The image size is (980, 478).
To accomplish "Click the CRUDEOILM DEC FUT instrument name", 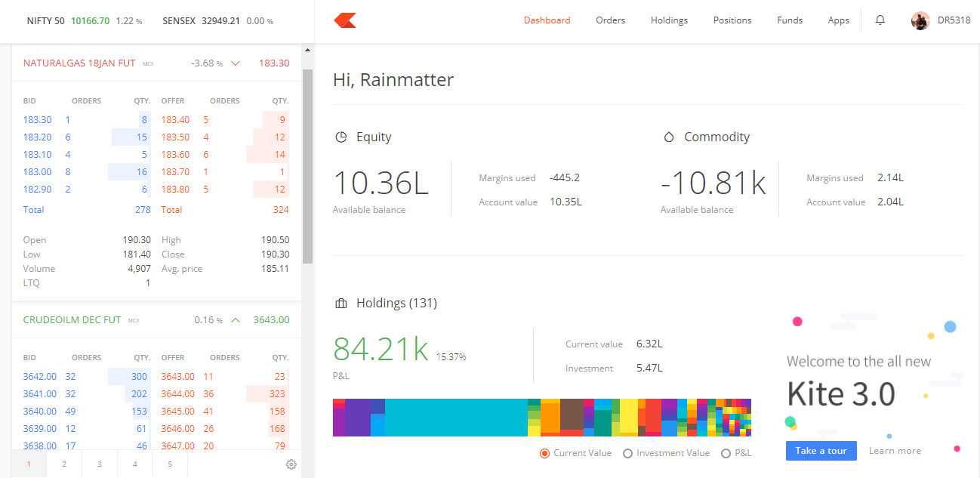I will click(x=72, y=320).
